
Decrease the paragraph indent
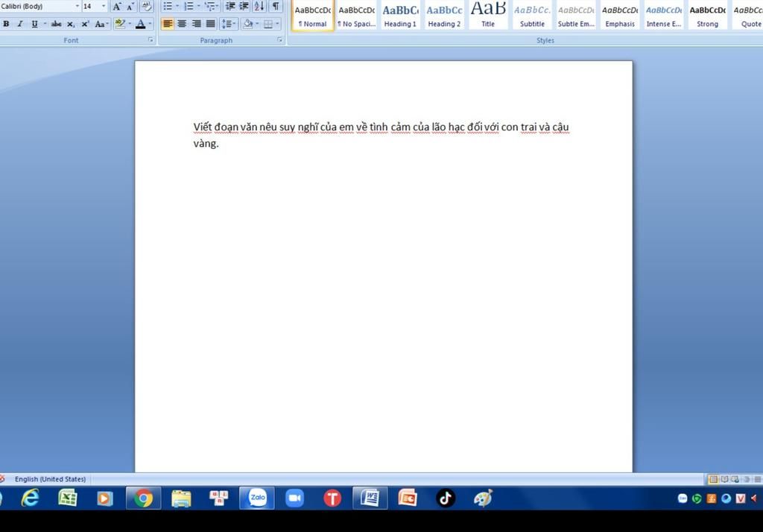pos(231,6)
